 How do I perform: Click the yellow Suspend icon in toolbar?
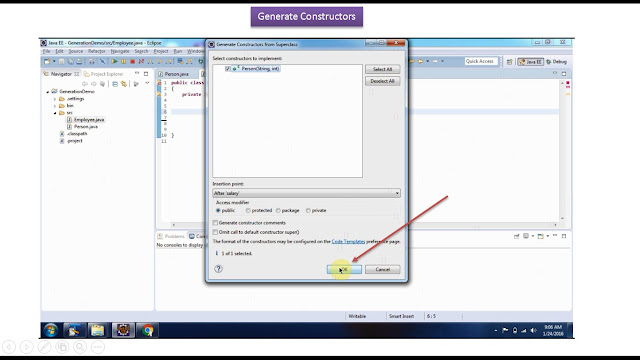point(123,61)
